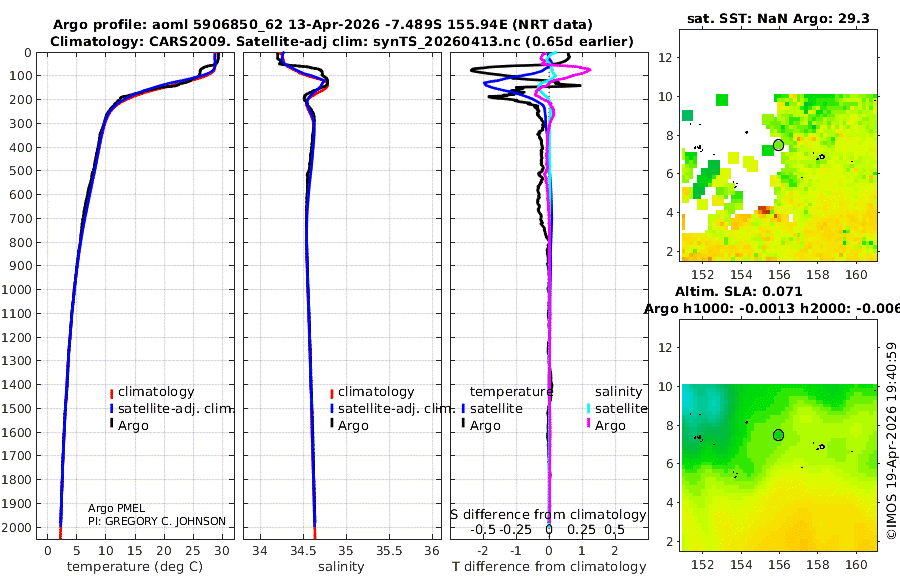Click 'climatology' legend entry in temperature plot
This screenshot has height=580, width=900.
[x=156, y=392]
